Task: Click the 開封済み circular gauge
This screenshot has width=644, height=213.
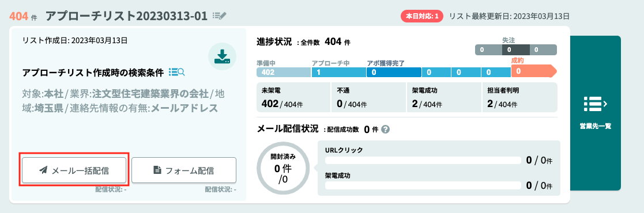Action: (x=283, y=168)
